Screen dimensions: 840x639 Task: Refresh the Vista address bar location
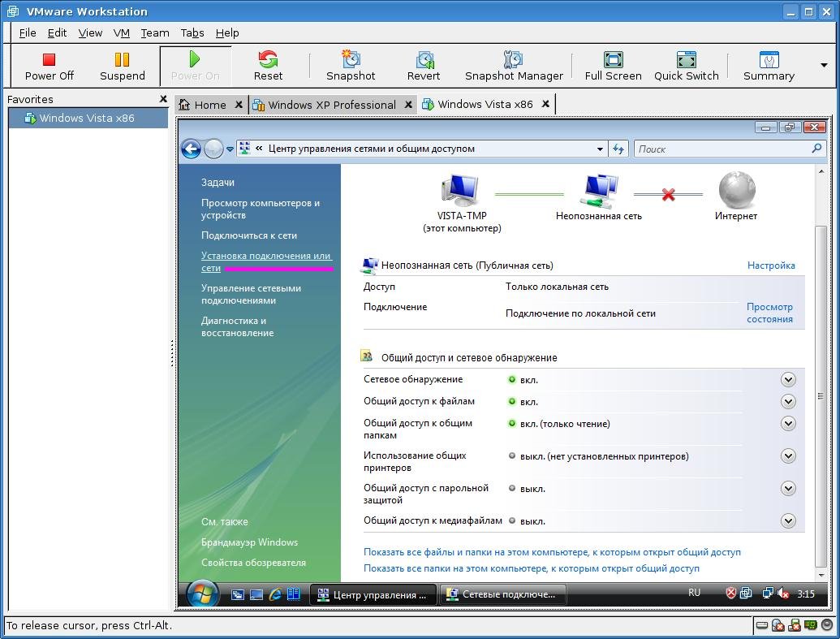coord(618,149)
